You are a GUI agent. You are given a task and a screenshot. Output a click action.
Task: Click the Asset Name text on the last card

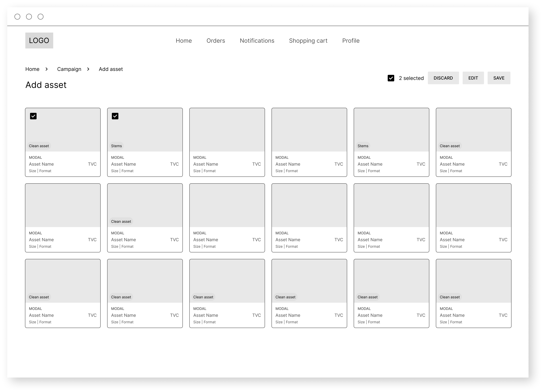click(x=452, y=315)
